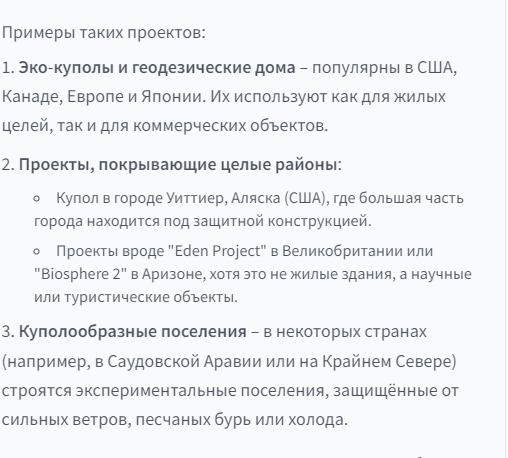Click the list number '3.' marker

(8, 332)
